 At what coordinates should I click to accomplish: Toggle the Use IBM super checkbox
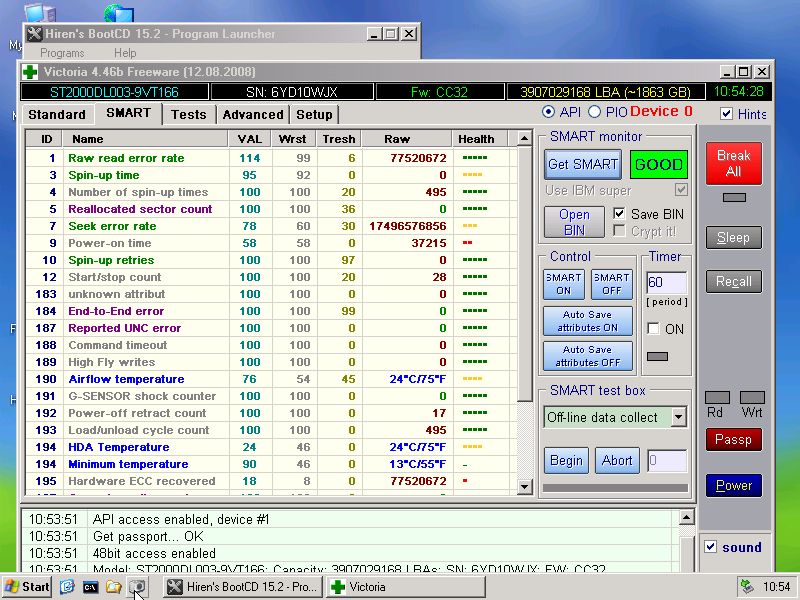(681, 190)
